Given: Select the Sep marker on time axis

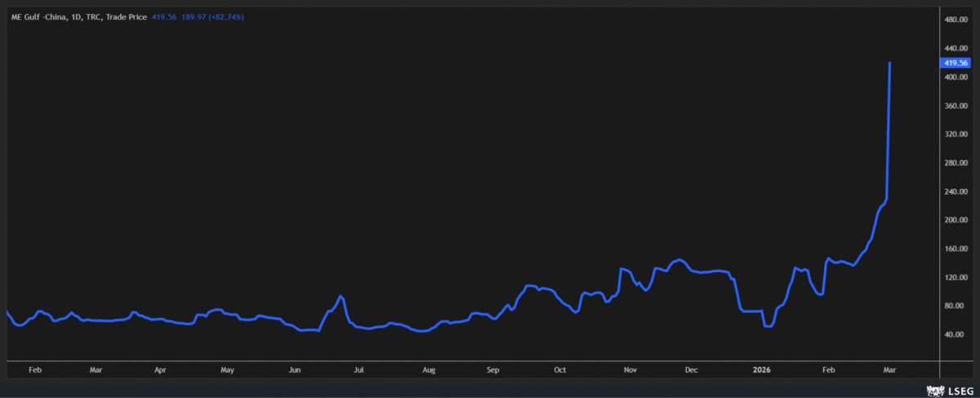Looking at the screenshot, I should tap(492, 369).
